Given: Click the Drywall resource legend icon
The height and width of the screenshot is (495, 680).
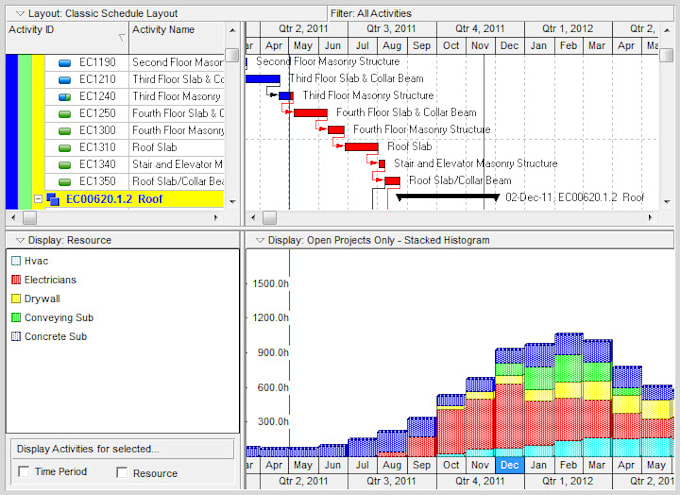Looking at the screenshot, I should click(16, 298).
